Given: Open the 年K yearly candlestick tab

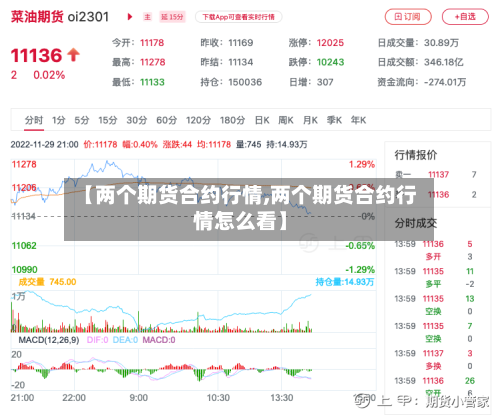Looking at the screenshot, I should 358,120.
